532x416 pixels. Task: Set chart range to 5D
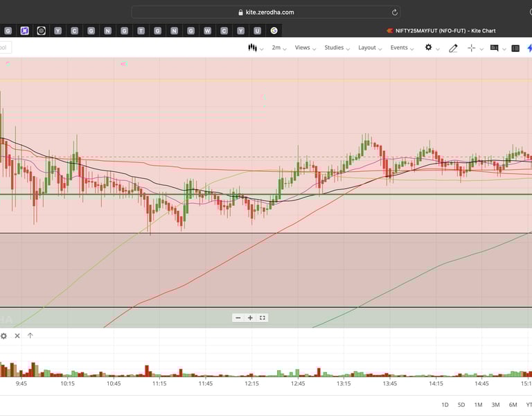(x=461, y=405)
